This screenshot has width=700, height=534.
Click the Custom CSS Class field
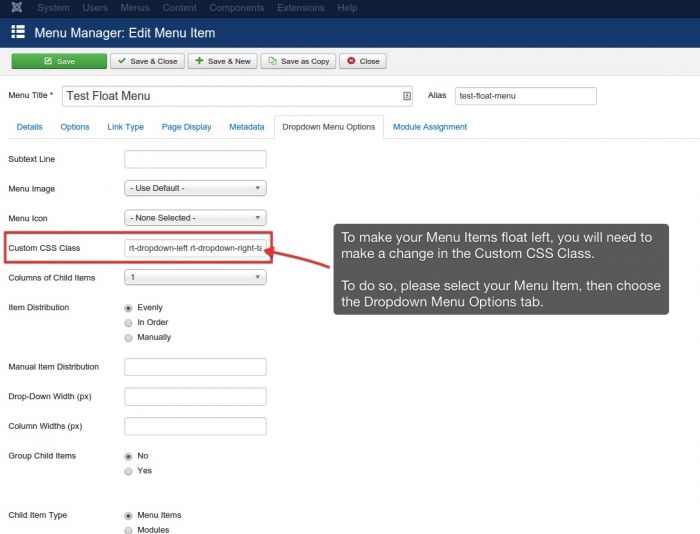click(195, 247)
